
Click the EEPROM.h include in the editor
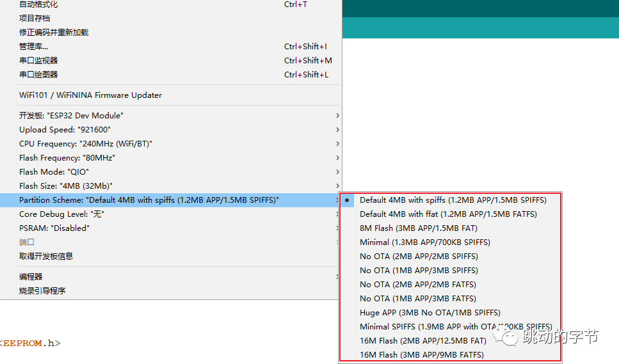(29, 343)
